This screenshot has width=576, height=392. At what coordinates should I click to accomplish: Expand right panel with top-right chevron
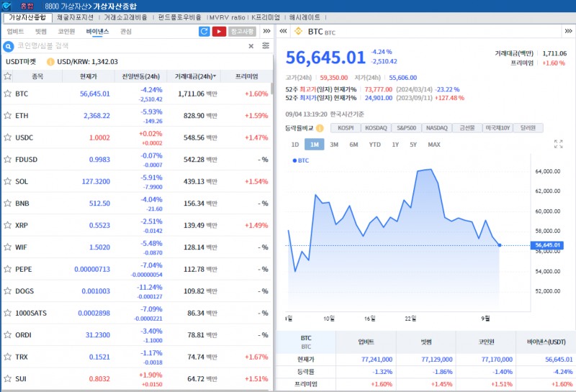pyautogui.click(x=567, y=32)
